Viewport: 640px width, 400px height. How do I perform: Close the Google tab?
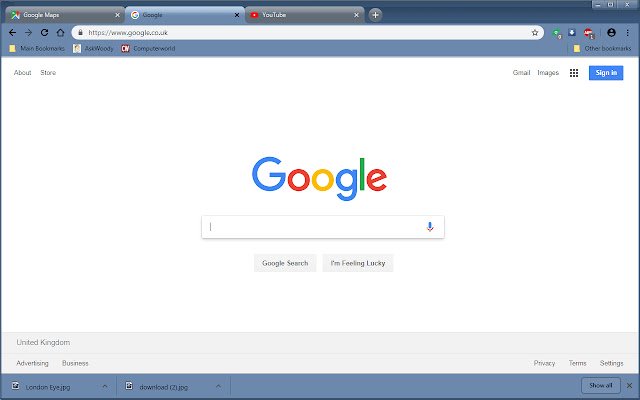[x=237, y=15]
